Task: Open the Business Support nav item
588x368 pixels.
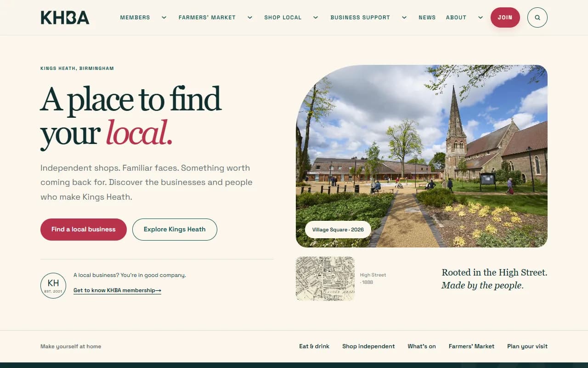Action: [x=360, y=17]
